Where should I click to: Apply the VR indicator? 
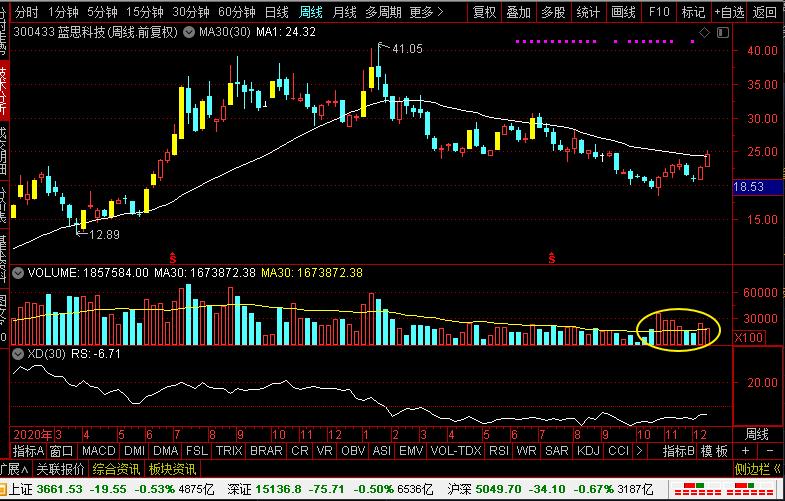[x=325, y=451]
